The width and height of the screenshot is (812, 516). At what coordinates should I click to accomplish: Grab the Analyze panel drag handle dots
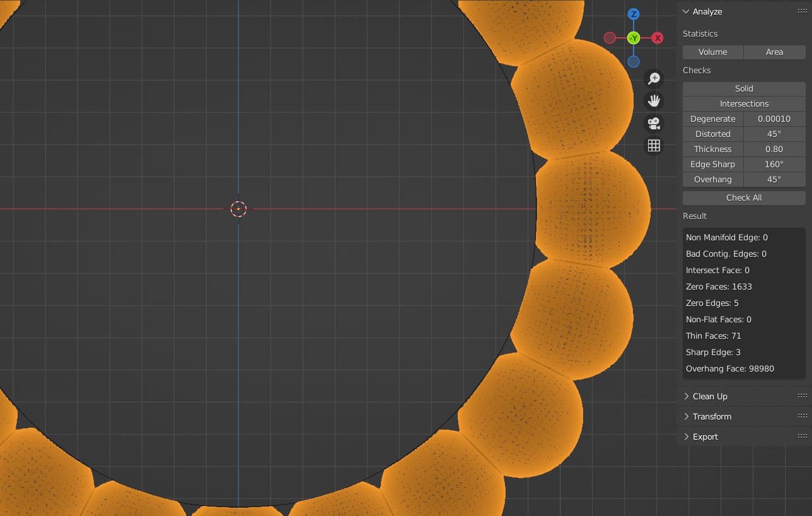pyautogui.click(x=802, y=11)
